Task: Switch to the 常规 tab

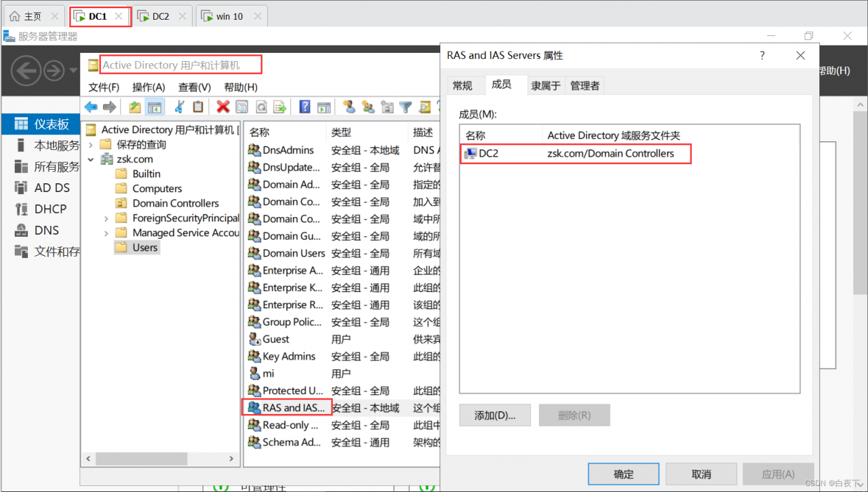Action: pos(462,86)
